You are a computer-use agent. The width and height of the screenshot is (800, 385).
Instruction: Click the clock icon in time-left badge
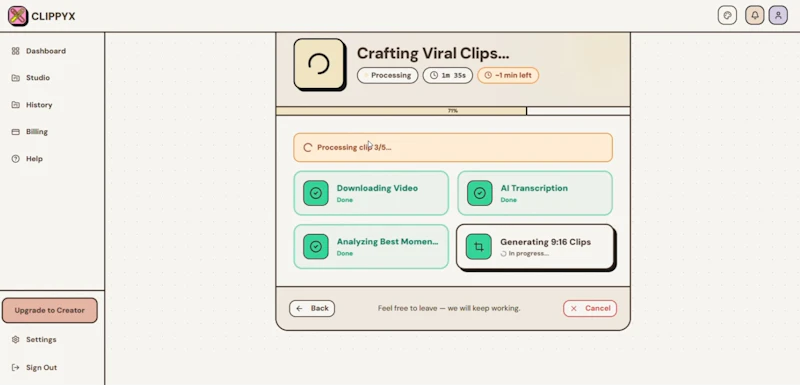click(488, 75)
